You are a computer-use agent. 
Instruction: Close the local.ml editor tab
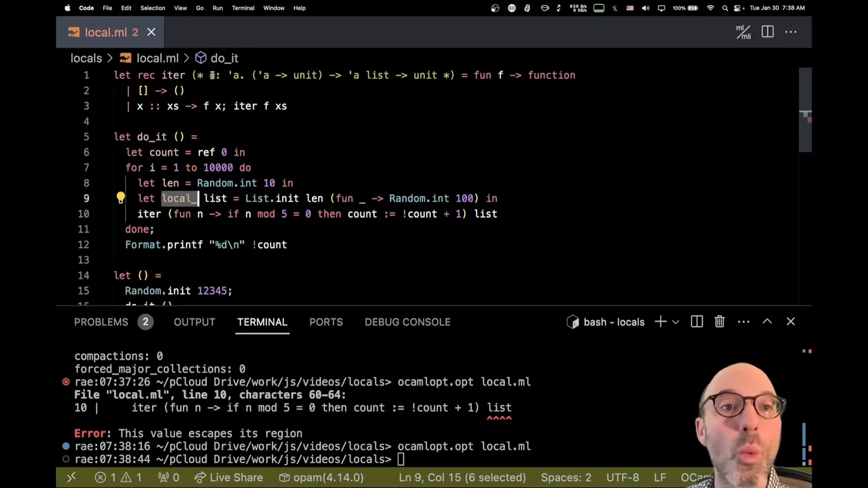click(151, 32)
